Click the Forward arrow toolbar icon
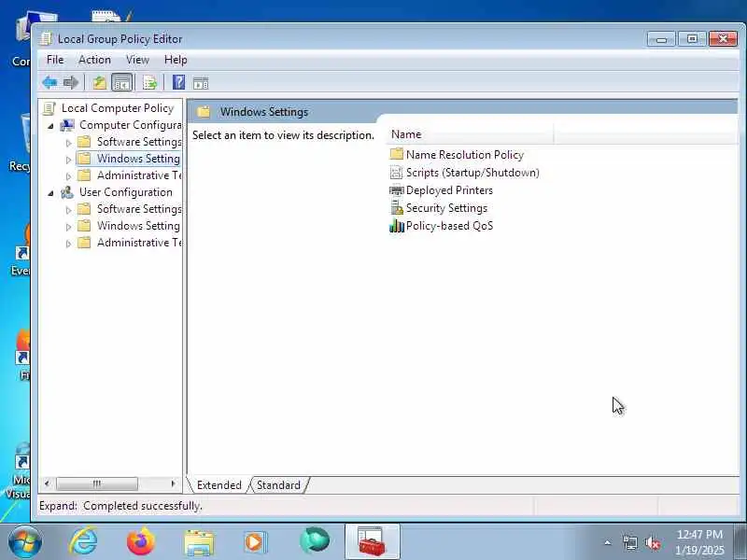 click(71, 83)
